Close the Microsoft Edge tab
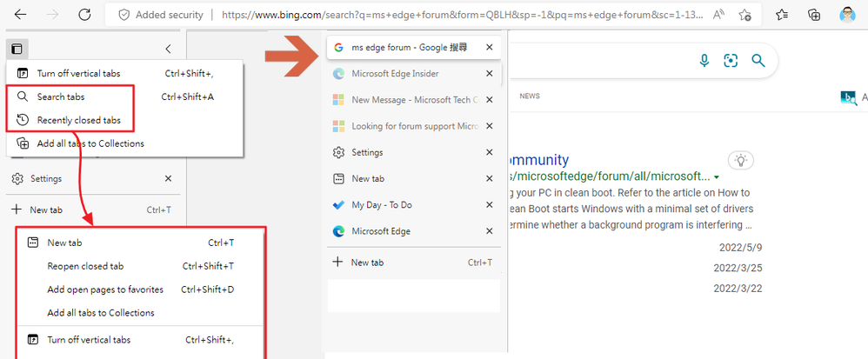Viewport: 868px width, 359px height. point(490,231)
